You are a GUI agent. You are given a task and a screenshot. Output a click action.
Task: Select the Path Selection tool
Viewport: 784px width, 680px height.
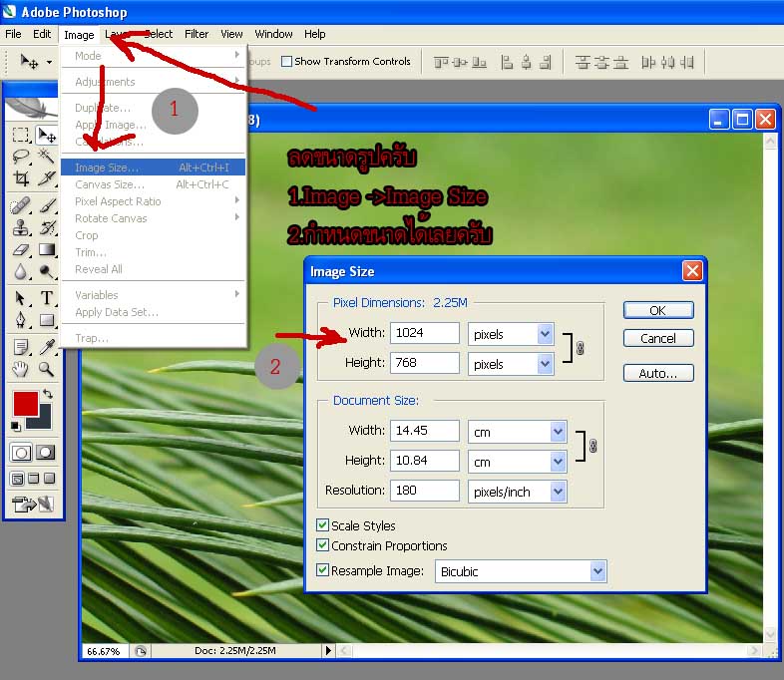pos(21,298)
